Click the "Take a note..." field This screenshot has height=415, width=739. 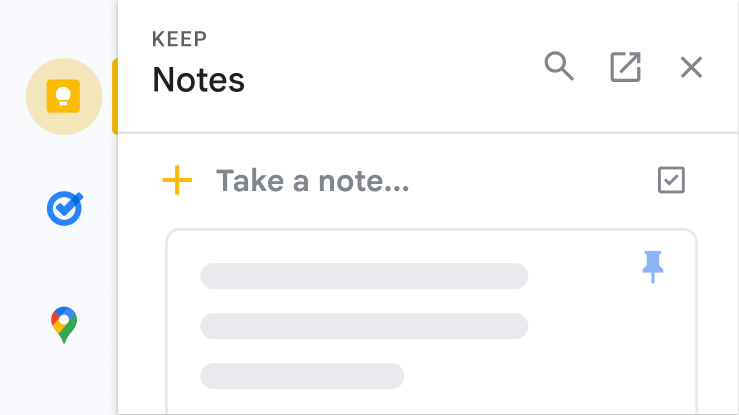point(313,181)
